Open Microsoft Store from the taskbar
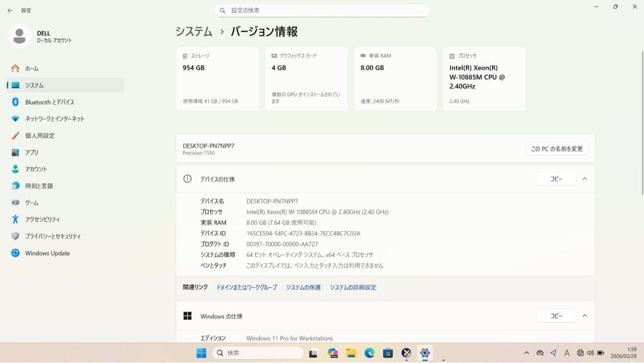644x363 pixels. pyautogui.click(x=388, y=353)
